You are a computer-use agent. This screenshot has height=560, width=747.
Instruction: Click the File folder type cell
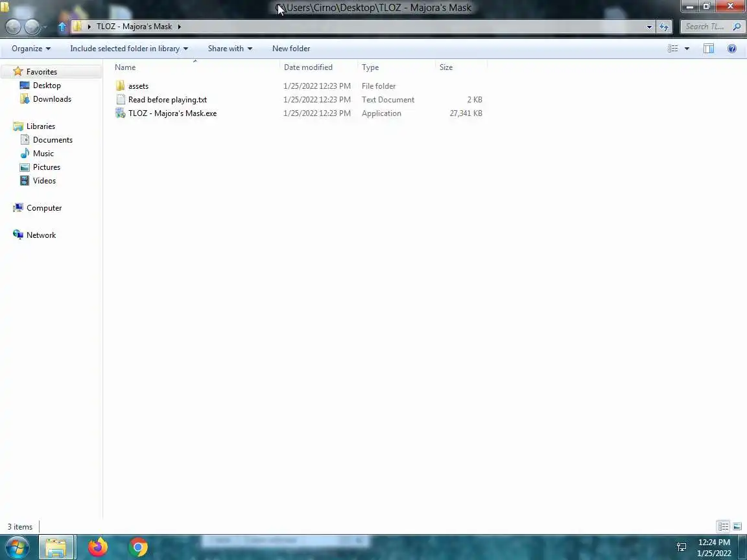pos(378,86)
